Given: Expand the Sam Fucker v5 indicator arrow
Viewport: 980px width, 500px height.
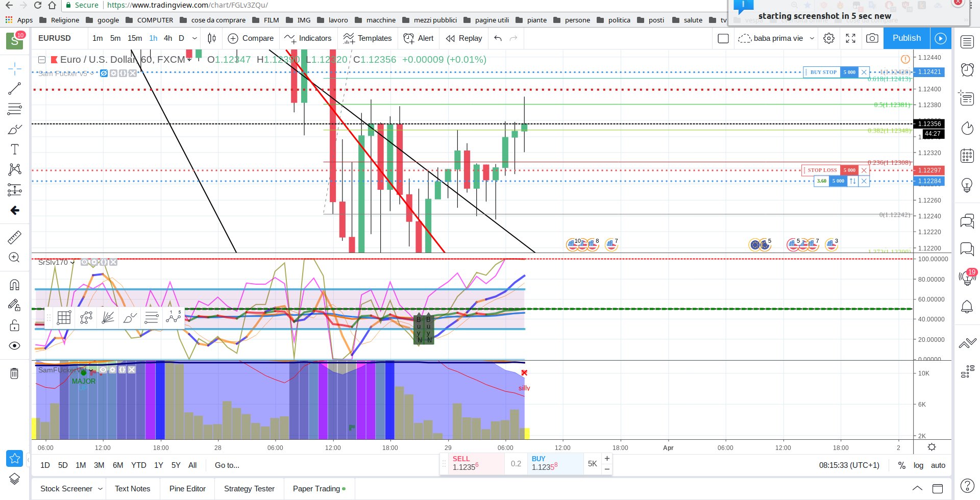Looking at the screenshot, I should pyautogui.click(x=92, y=73).
